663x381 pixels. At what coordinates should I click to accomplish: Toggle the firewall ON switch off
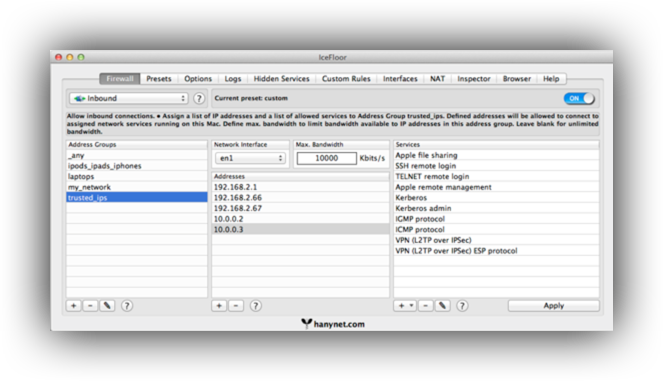click(x=579, y=98)
